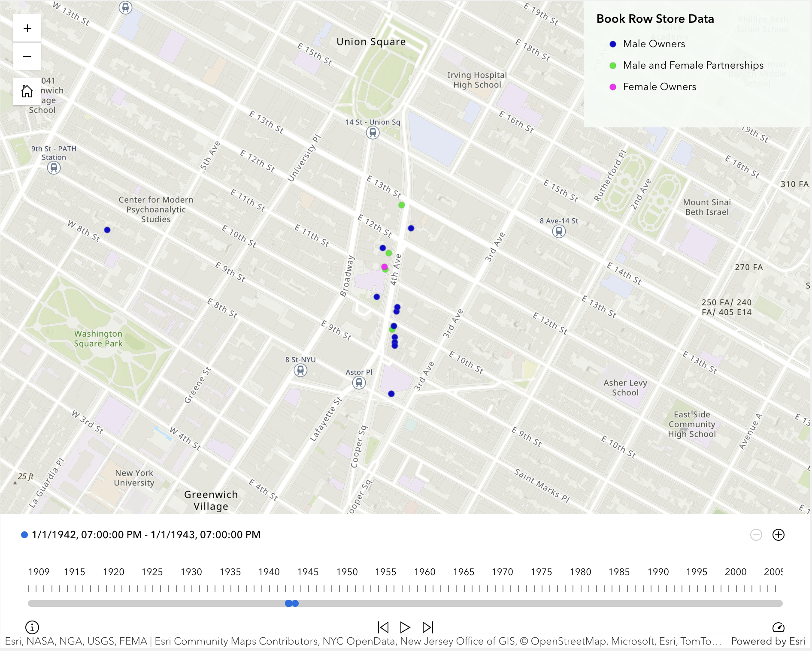
Task: Click the Washington Square Park label
Action: point(98,338)
